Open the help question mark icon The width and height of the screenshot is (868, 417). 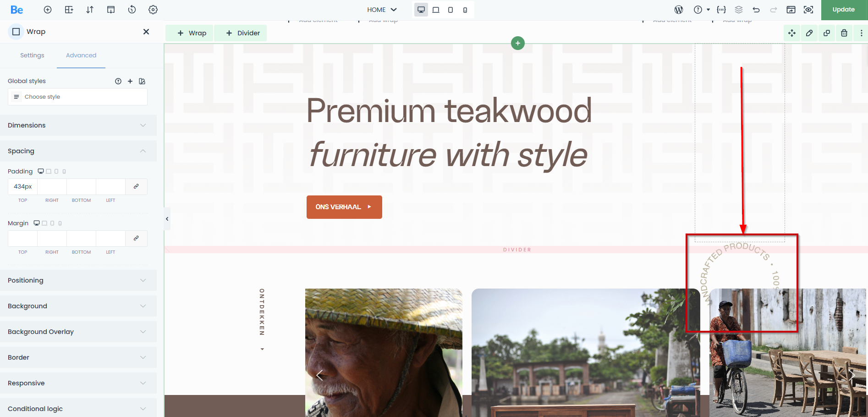[698, 10]
